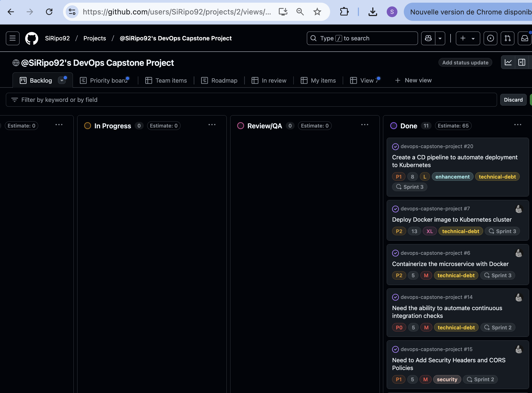
Task: Open leftmost column options menu
Action: point(59,125)
